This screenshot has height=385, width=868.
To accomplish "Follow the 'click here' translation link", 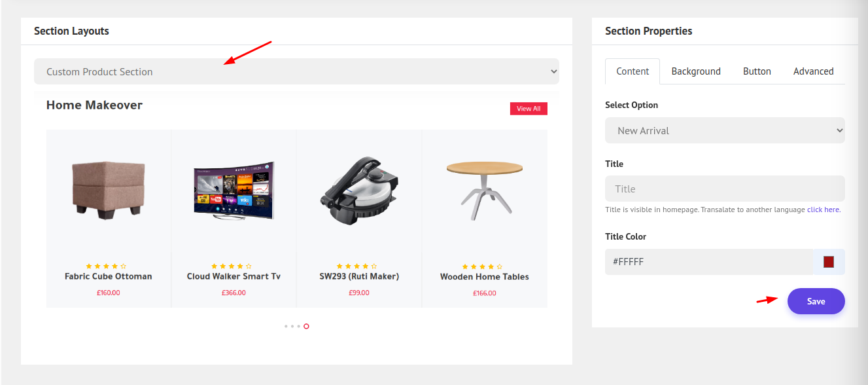I will 823,210.
